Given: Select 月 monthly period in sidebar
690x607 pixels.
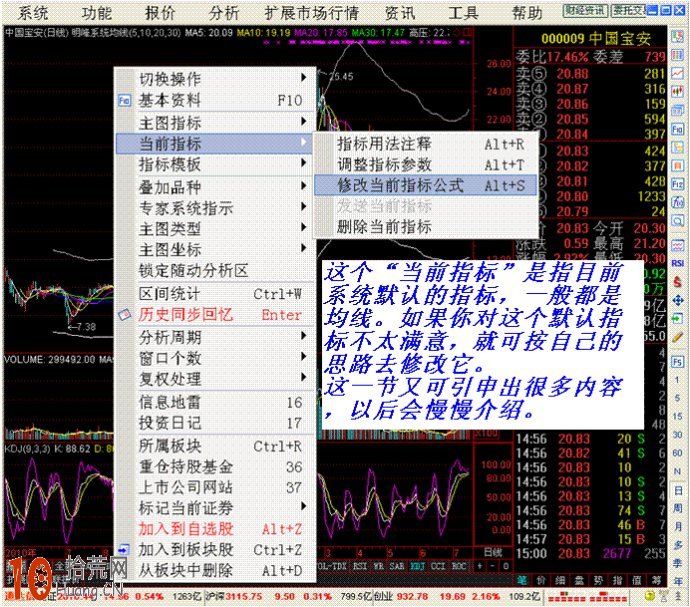Looking at the screenshot, I should click(x=678, y=526).
